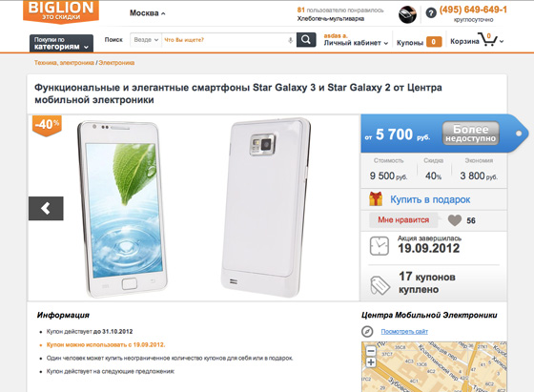The width and height of the screenshot is (534, 392).
Task: Zoom in the map with plus button
Action: [x=371, y=362]
